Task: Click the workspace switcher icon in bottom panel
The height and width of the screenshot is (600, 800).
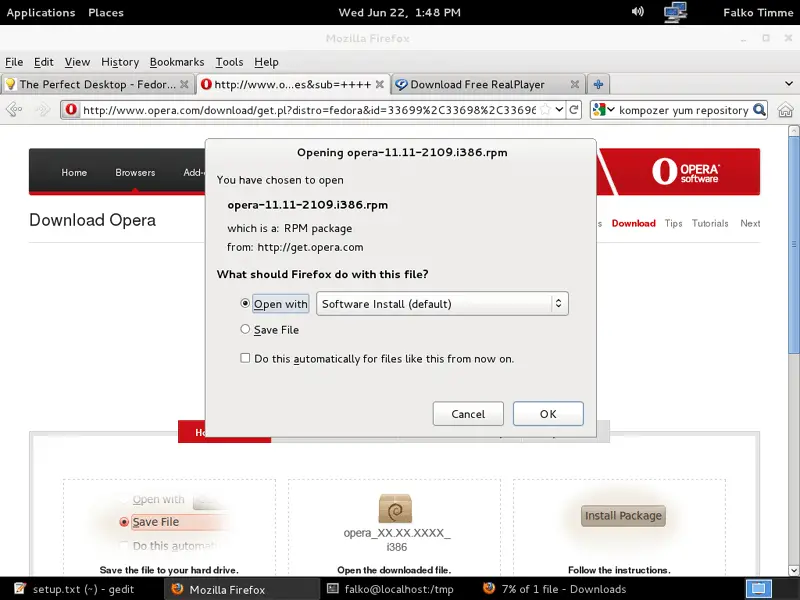Action: (759, 589)
